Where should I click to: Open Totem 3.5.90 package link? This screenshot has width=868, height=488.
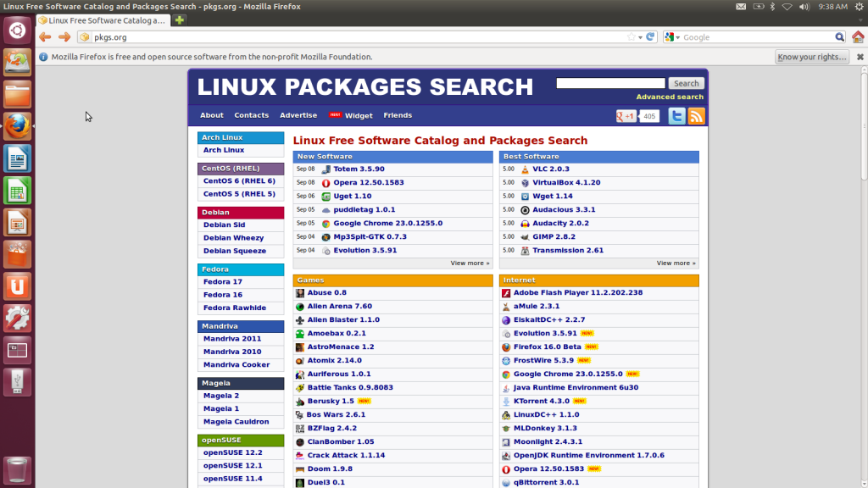tap(359, 169)
